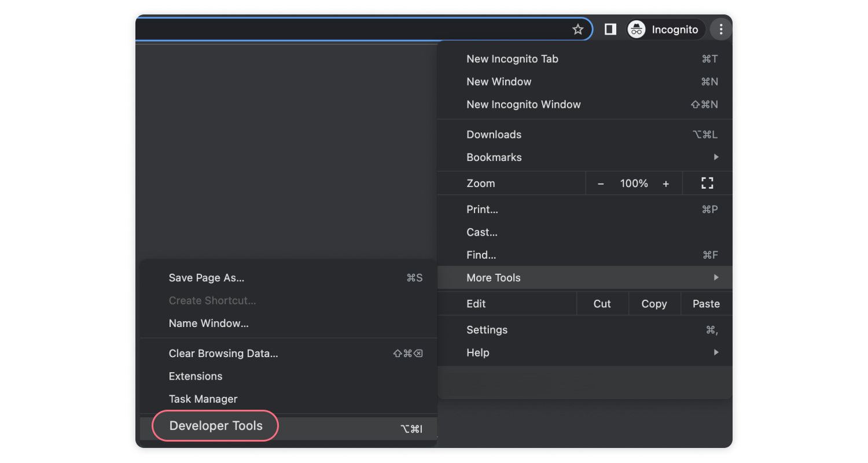The image size is (868, 463).
Task: Choose Clear Browsing Data
Action: click(x=223, y=353)
